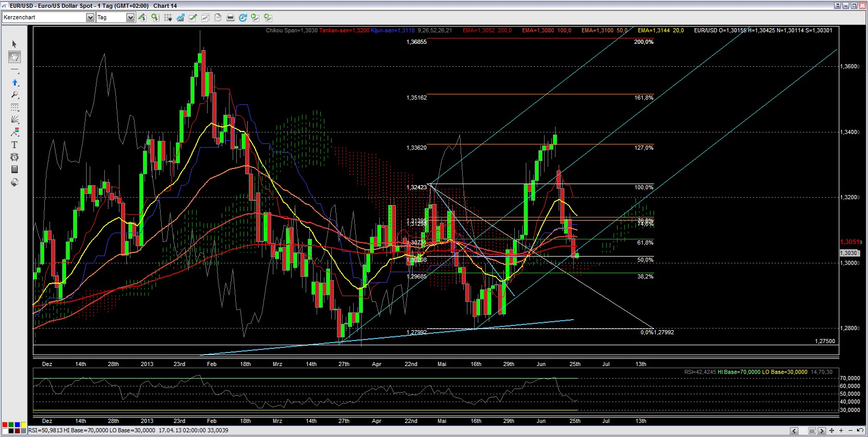
Task: Select the text annotation T tool
Action: click(x=15, y=145)
